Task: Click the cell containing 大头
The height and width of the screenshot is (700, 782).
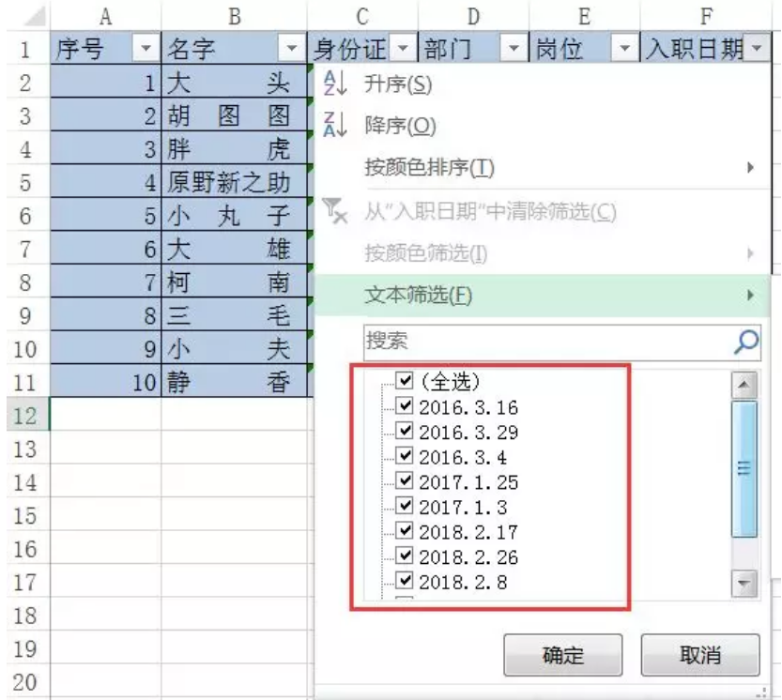Action: point(235,83)
